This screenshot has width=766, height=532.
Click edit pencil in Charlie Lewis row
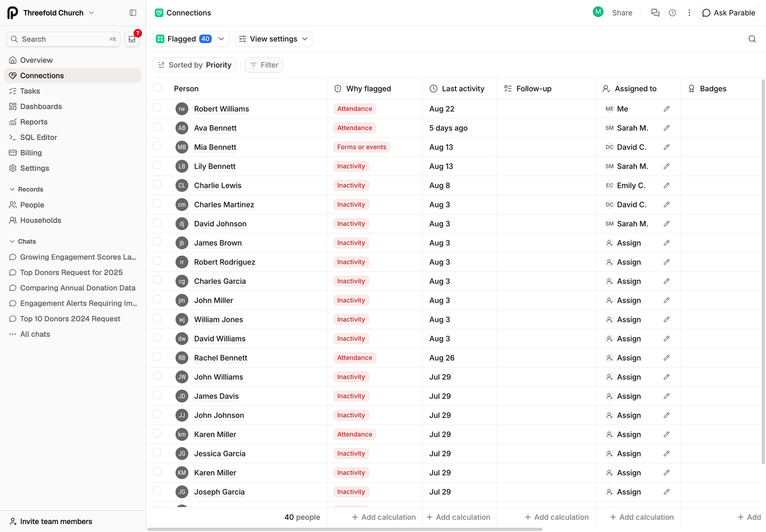(x=667, y=186)
